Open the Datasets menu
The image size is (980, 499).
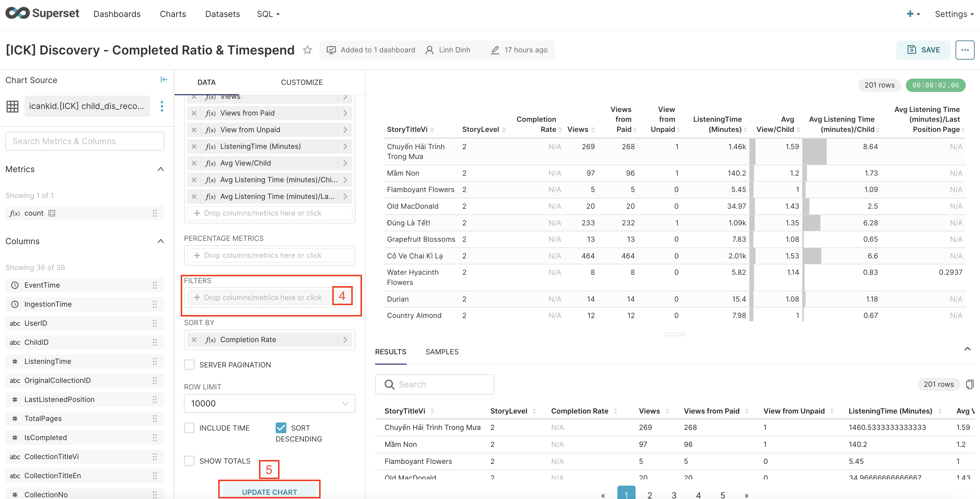pos(223,14)
